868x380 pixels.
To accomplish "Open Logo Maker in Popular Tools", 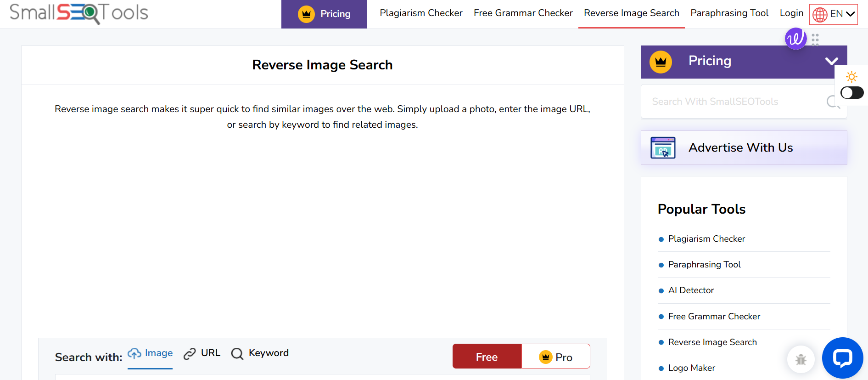I will 692,368.
